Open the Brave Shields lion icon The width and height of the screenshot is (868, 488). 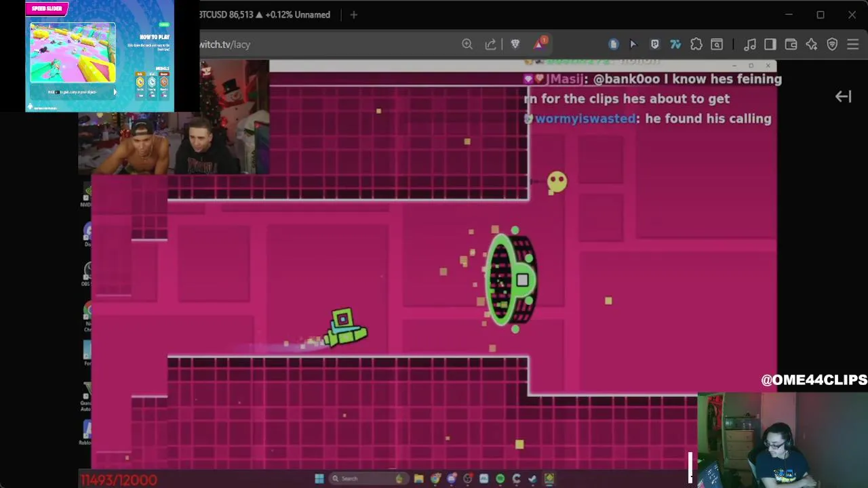point(515,44)
